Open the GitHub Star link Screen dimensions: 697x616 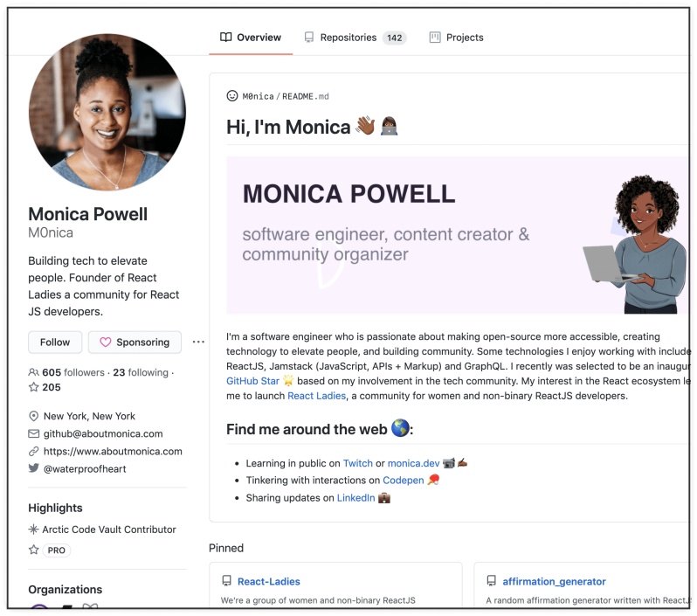point(253,381)
